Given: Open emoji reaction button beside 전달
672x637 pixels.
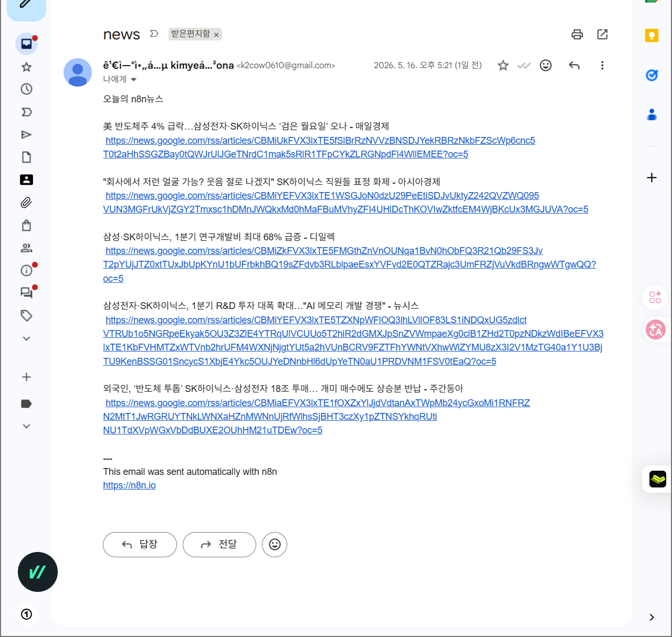Looking at the screenshot, I should pos(275,545).
